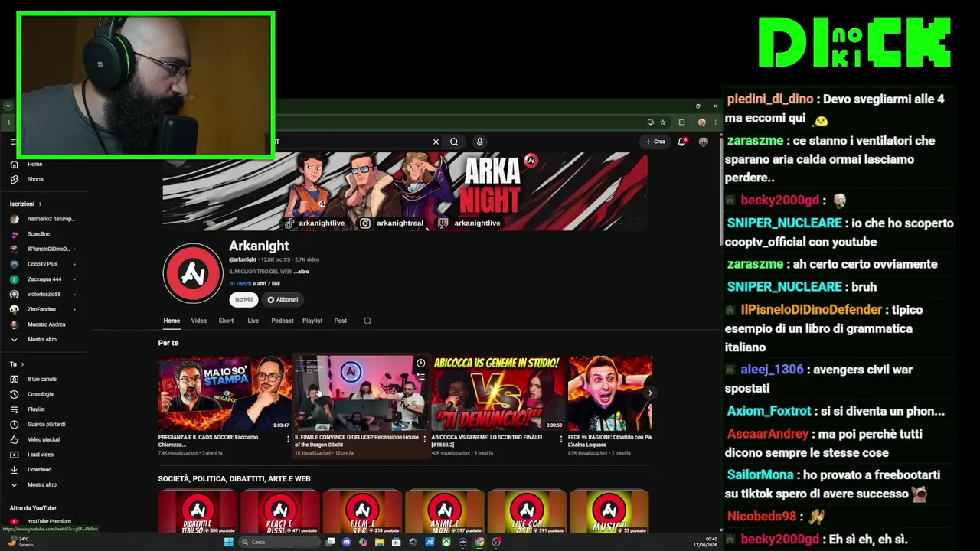The image size is (980, 551).
Task: Open Discord from the taskbar
Action: [347, 542]
